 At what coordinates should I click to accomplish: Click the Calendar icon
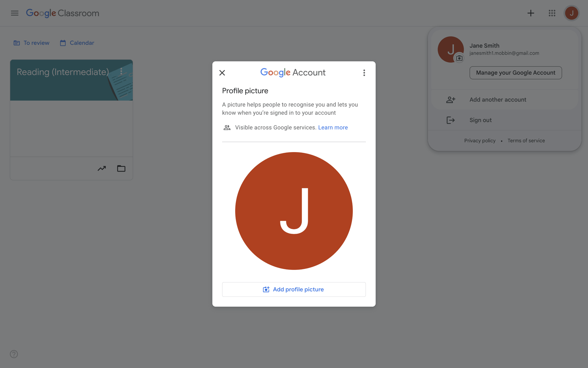pos(63,43)
